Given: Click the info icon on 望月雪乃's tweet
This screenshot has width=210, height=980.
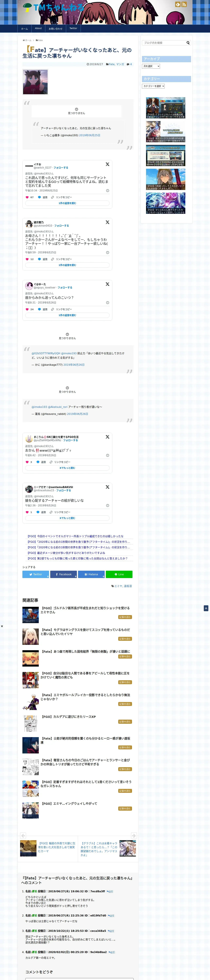Looking at the screenshot, I should click(x=107, y=253).
